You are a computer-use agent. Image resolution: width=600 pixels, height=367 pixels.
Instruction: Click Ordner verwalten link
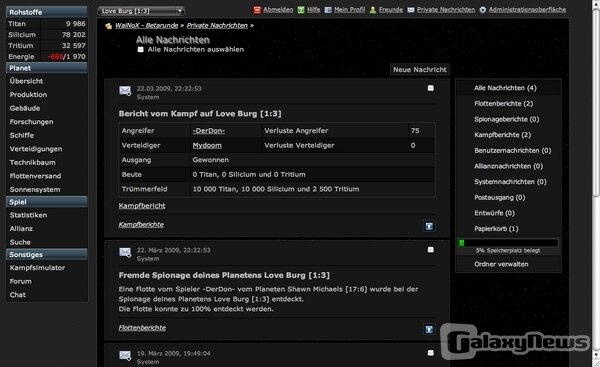(501, 264)
